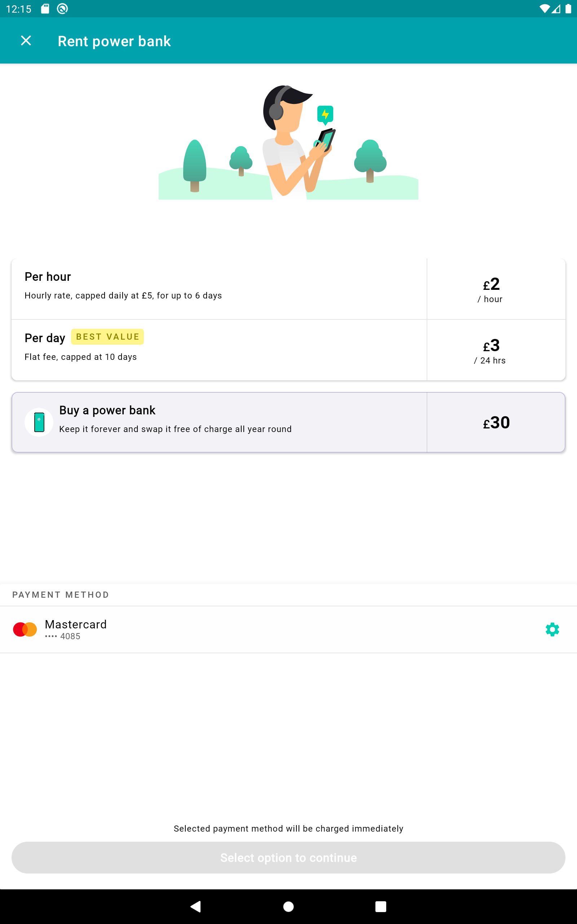Tap the Mastercard ending 4085 row
This screenshot has height=924, width=577.
pos(267,629)
